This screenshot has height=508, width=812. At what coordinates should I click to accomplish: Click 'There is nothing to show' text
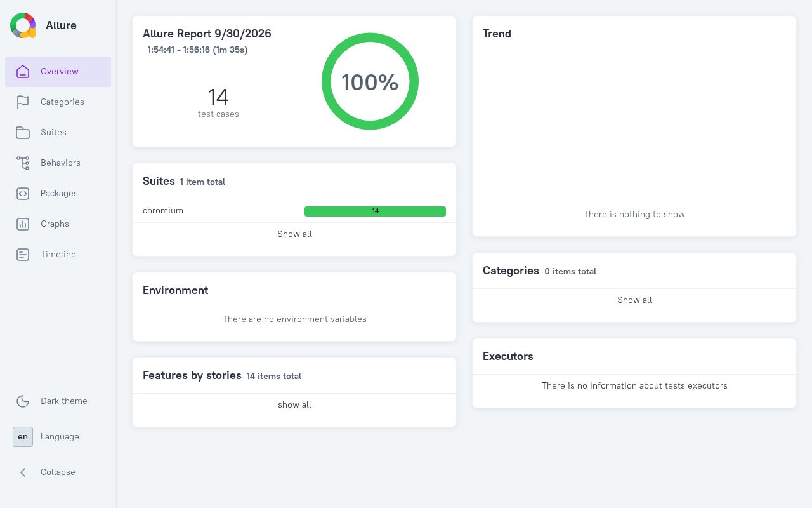[634, 214]
